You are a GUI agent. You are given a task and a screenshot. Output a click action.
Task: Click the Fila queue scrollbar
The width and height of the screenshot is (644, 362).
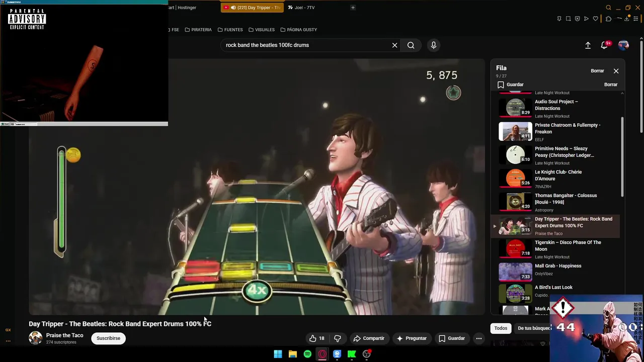click(x=622, y=157)
